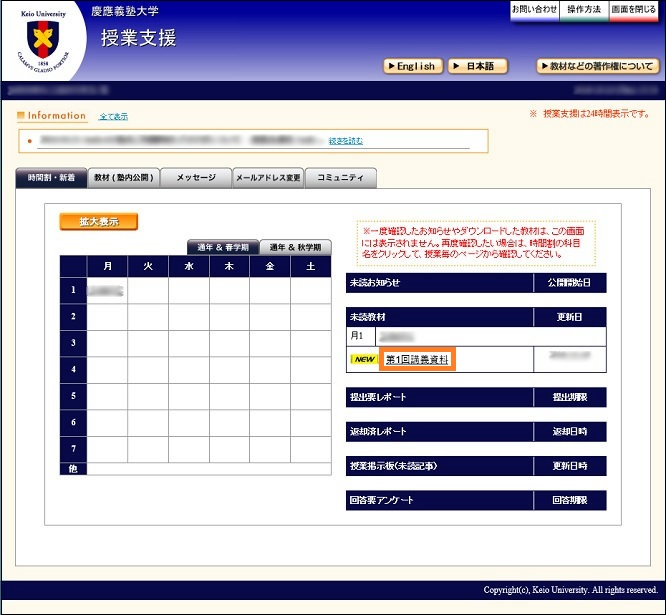Viewport: 666px width, 615px height.
Task: Select the 時間割・新着 tab
Action: pos(51,178)
